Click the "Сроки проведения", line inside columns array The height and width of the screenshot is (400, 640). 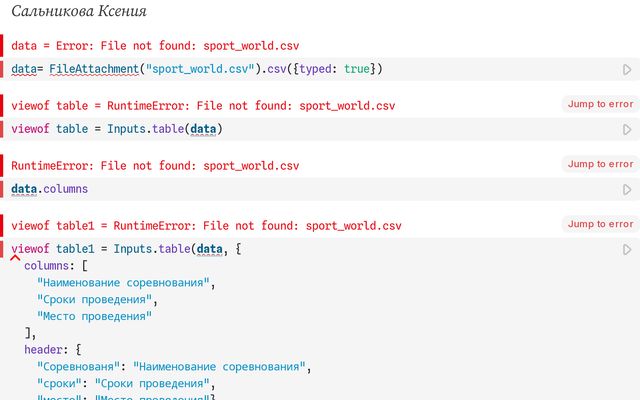tap(97, 299)
